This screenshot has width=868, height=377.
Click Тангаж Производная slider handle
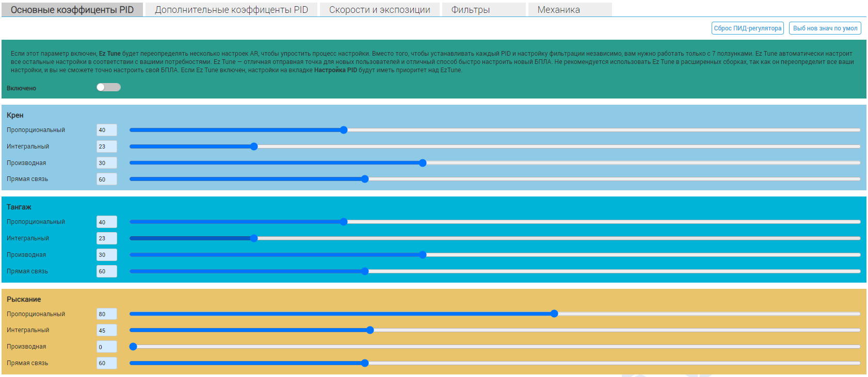(x=423, y=255)
